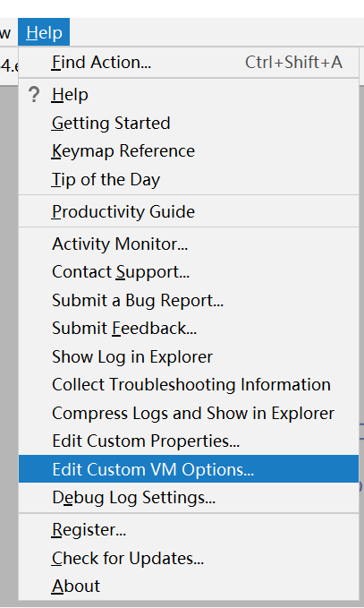Viewport: 364px width, 608px height.
Task: Launch Activity Monitor...
Action: (189, 244)
